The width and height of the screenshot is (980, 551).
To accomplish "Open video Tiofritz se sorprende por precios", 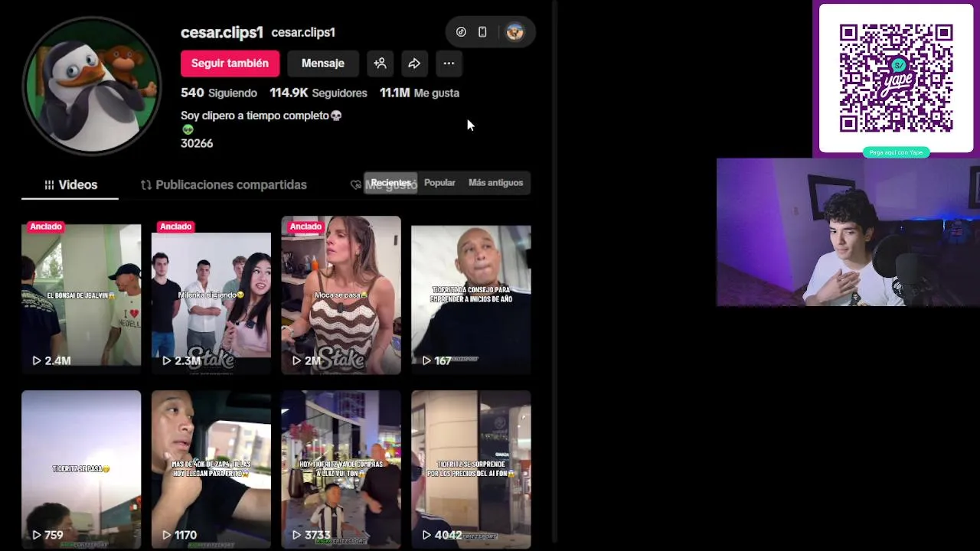I will [x=471, y=469].
